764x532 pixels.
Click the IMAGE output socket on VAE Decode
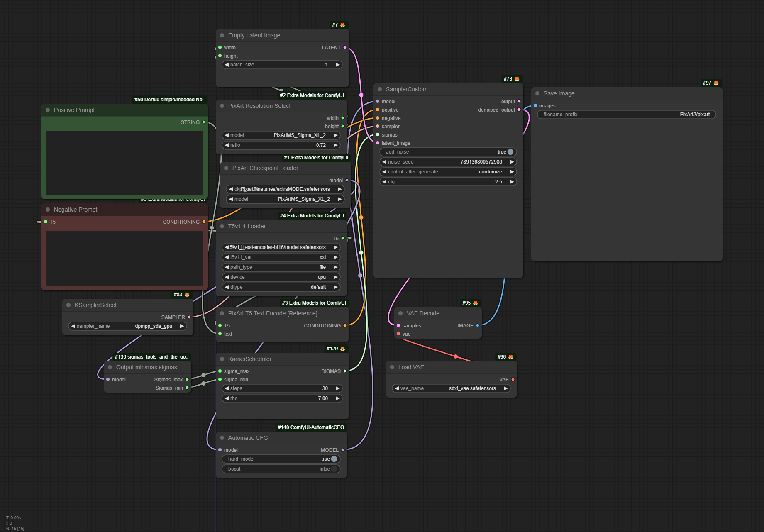click(x=478, y=325)
